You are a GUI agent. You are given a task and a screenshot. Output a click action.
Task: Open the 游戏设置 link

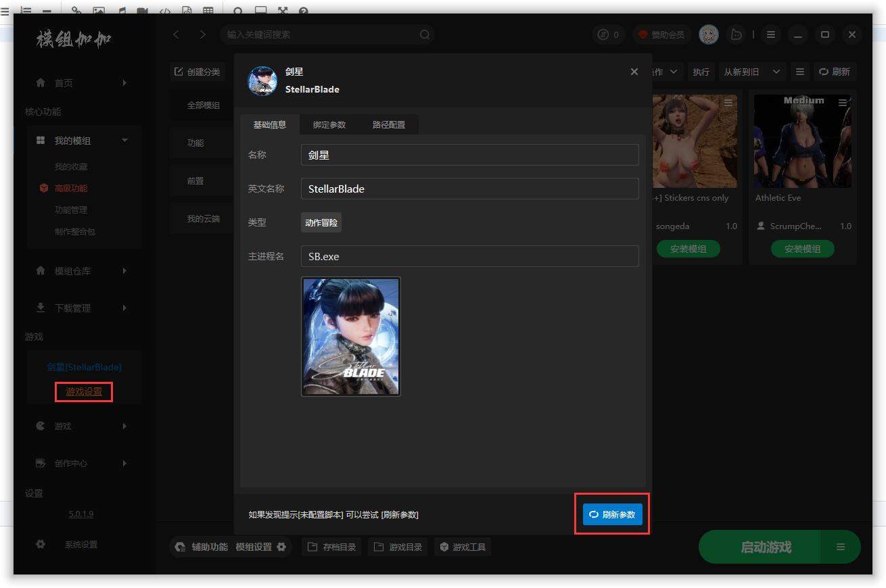point(84,391)
